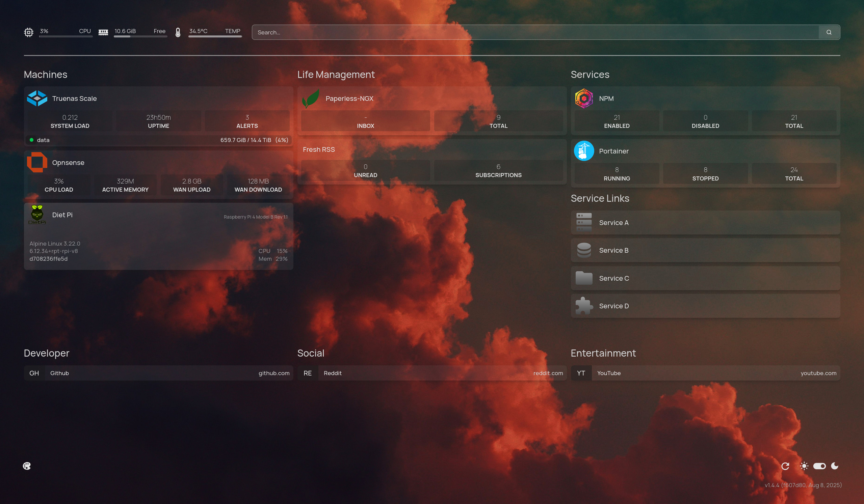Click the WAN DOWNLOAD stat block
Image resolution: width=864 pixels, height=504 pixels.
pyautogui.click(x=258, y=185)
